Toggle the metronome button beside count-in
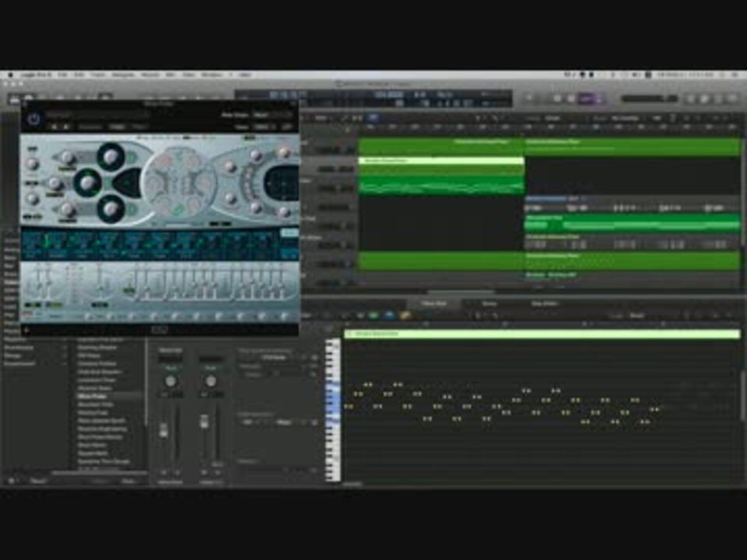Screen dimensions: 747x560 [600, 99]
